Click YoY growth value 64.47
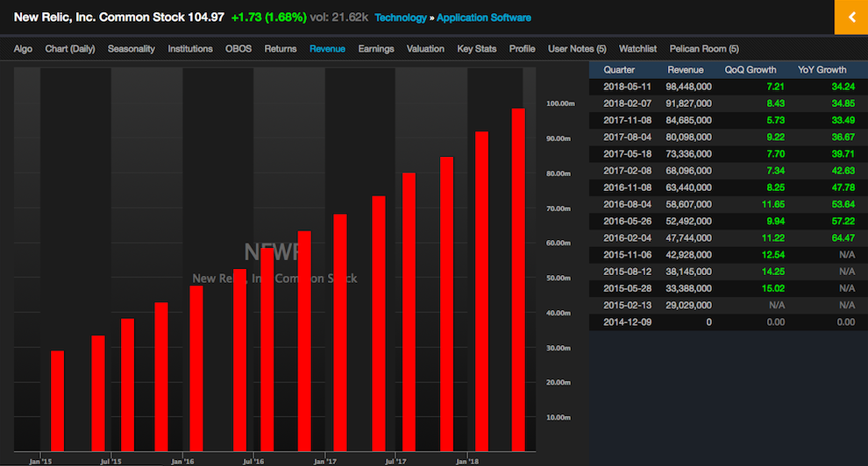868x466 pixels. (x=843, y=237)
